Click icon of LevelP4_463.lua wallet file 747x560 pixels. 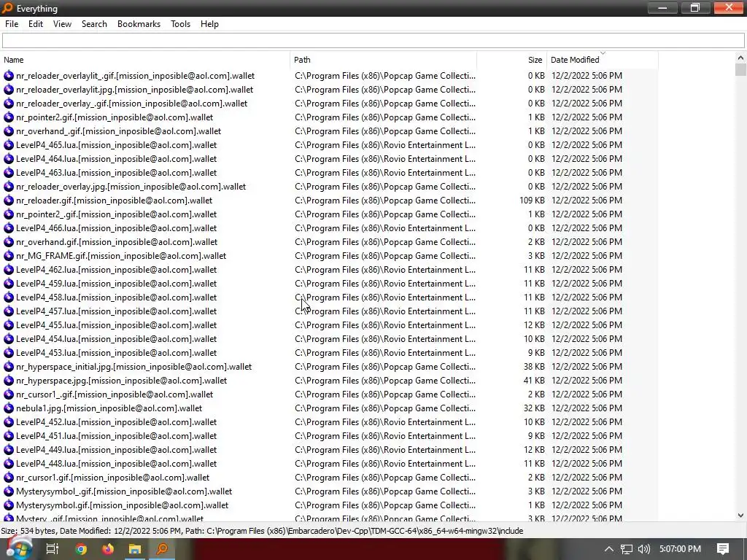point(9,172)
